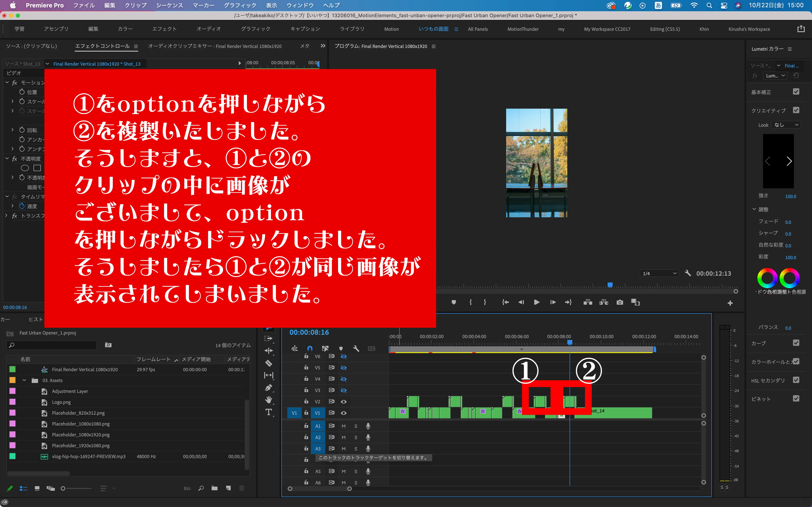Collapse the 03. Assets bin

(x=24, y=380)
